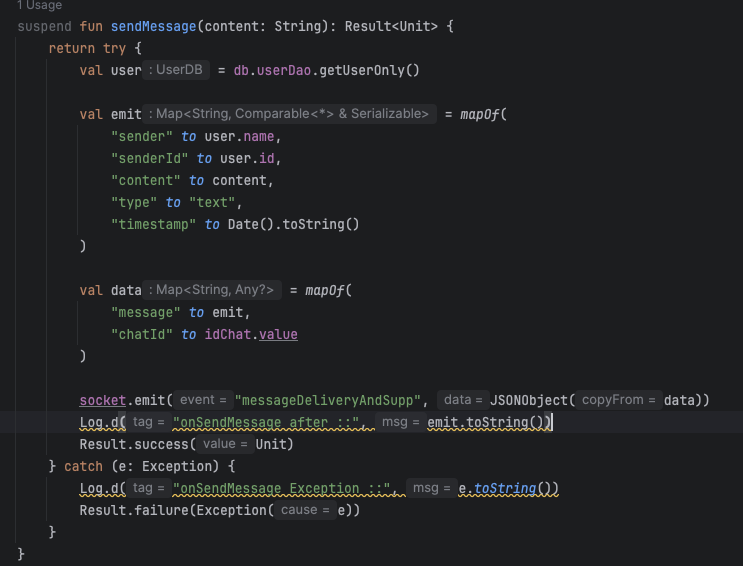Click the Date().toString() expression
743x566 pixels.
click(x=293, y=224)
